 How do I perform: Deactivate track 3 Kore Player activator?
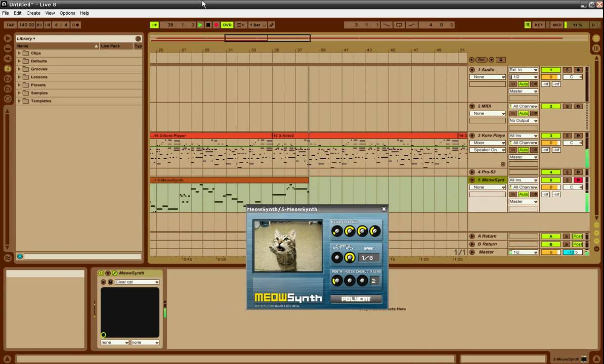(551, 136)
